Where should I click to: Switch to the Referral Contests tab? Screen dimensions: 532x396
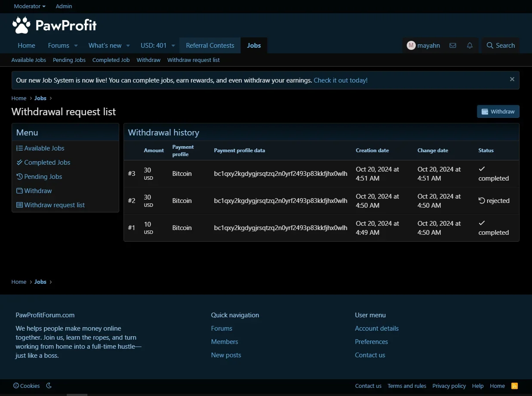210,46
